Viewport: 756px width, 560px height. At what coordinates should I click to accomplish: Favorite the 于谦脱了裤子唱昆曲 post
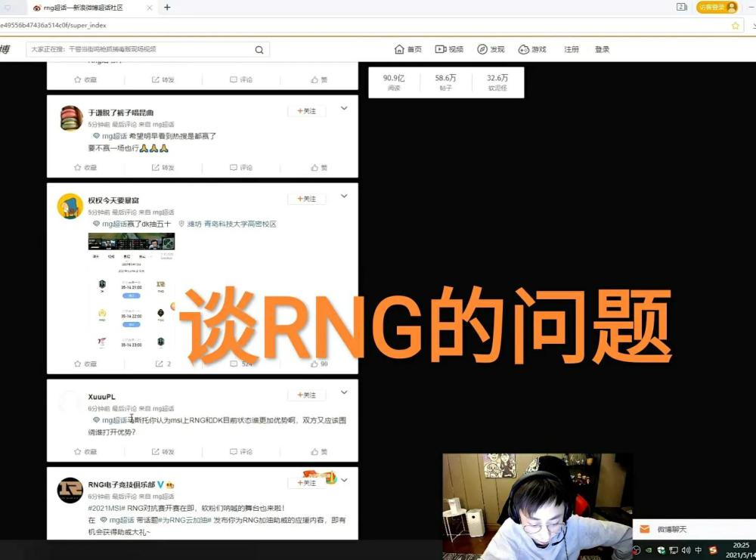point(85,167)
